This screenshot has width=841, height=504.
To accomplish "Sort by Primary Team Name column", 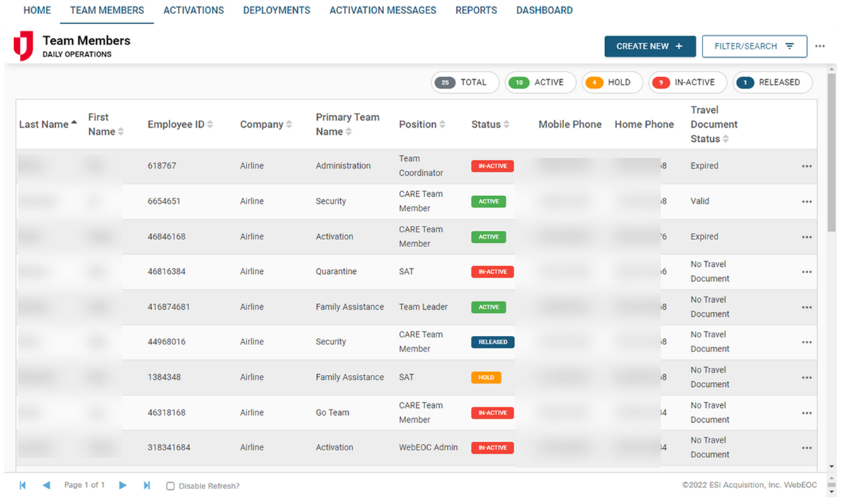I will pyautogui.click(x=347, y=124).
